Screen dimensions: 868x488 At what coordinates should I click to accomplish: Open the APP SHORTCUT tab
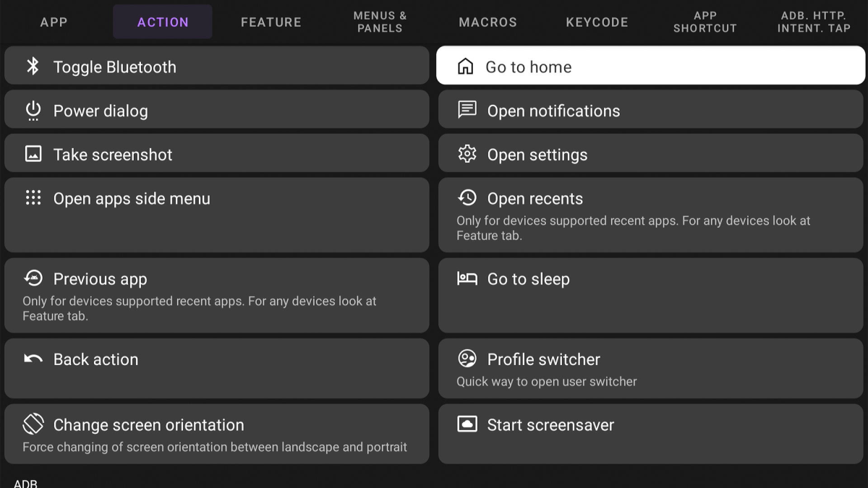705,22
